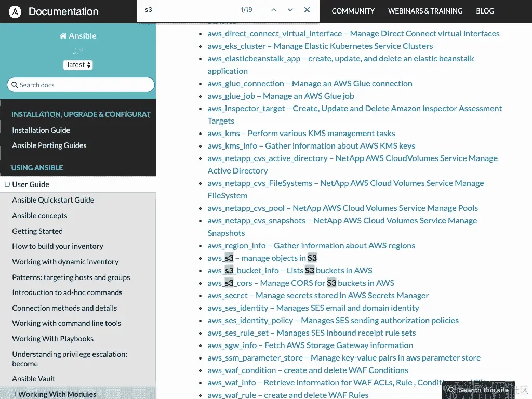Open aws_netapp_cvs_pool module link
This screenshot has width=532, height=399.
(x=343, y=208)
